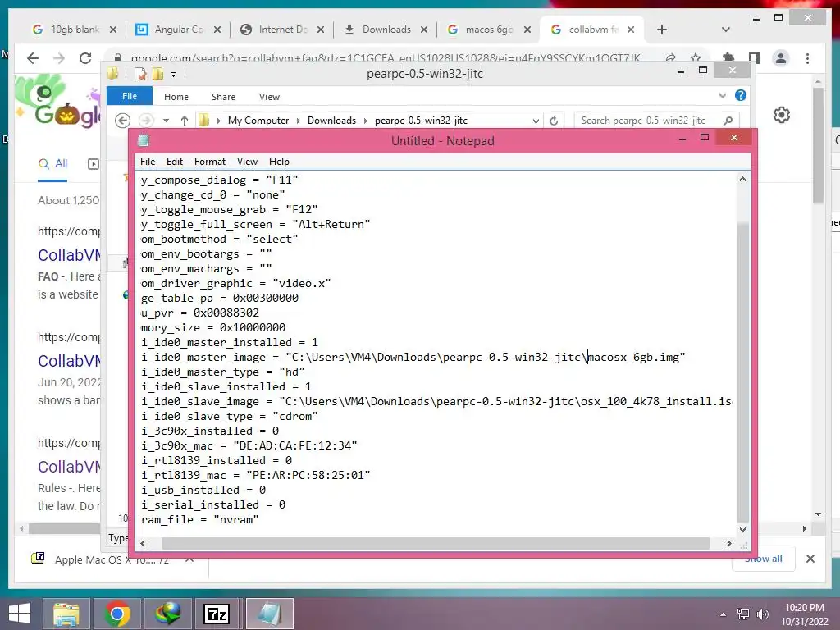Open the Chrome tab search dropdown
The width and height of the screenshot is (840, 630).
click(726, 30)
